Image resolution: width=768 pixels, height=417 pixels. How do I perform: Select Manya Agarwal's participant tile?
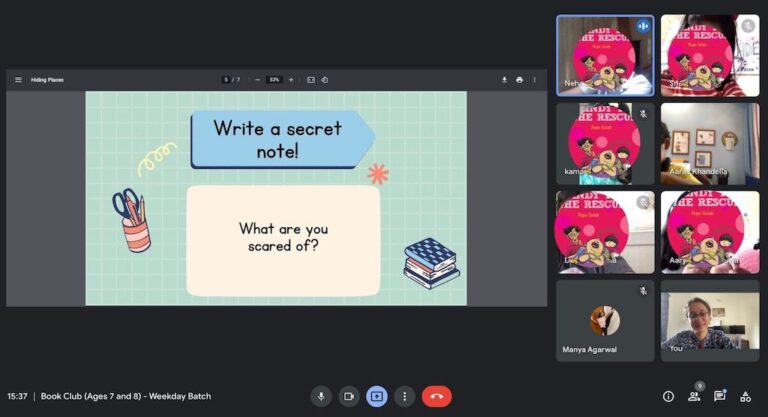(x=605, y=321)
